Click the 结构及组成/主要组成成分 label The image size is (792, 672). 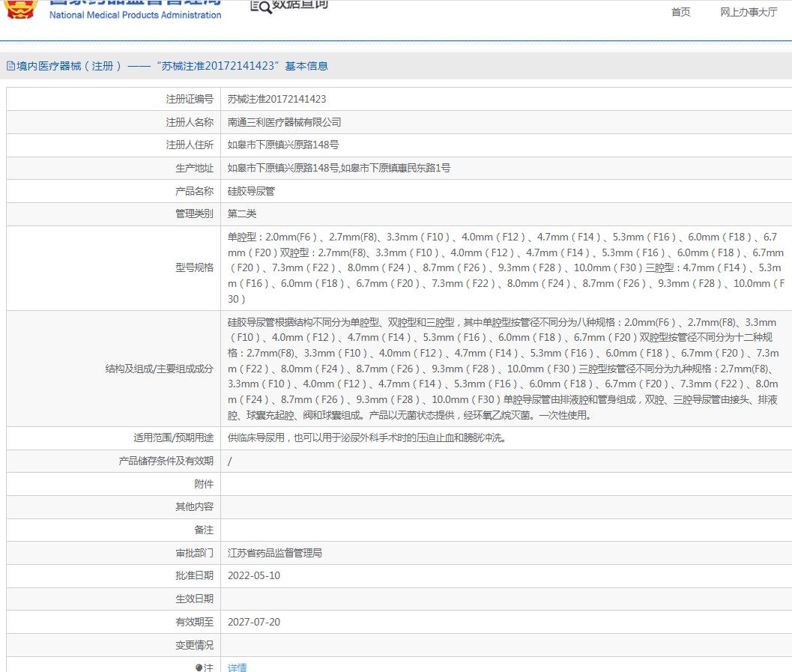(x=159, y=369)
